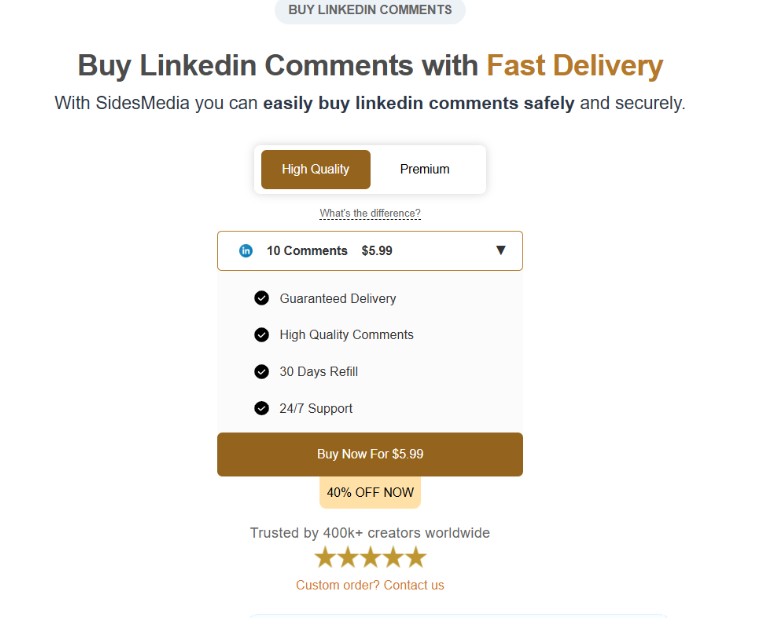Click checkmark icon beside 30 Days Refill
Image resolution: width=765 pixels, height=633 pixels.
point(262,372)
